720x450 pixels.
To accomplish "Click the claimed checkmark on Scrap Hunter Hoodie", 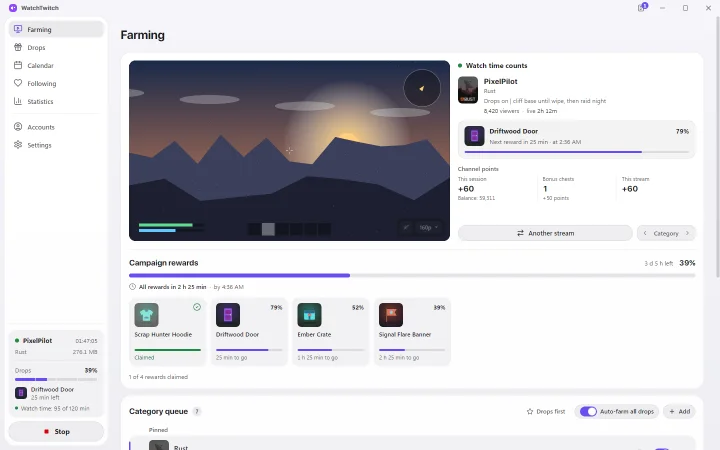I will point(197,307).
